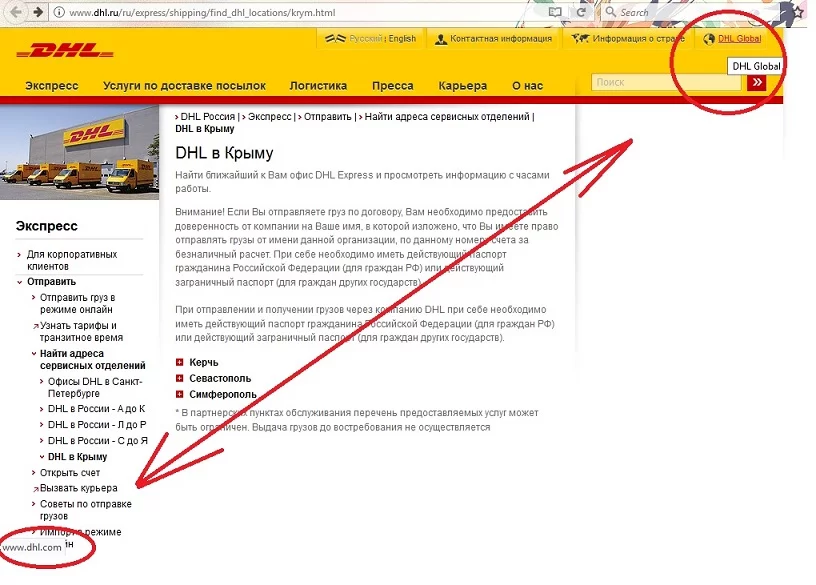Open Информация о стране link
This screenshot has height=585, width=816.
[x=639, y=39]
